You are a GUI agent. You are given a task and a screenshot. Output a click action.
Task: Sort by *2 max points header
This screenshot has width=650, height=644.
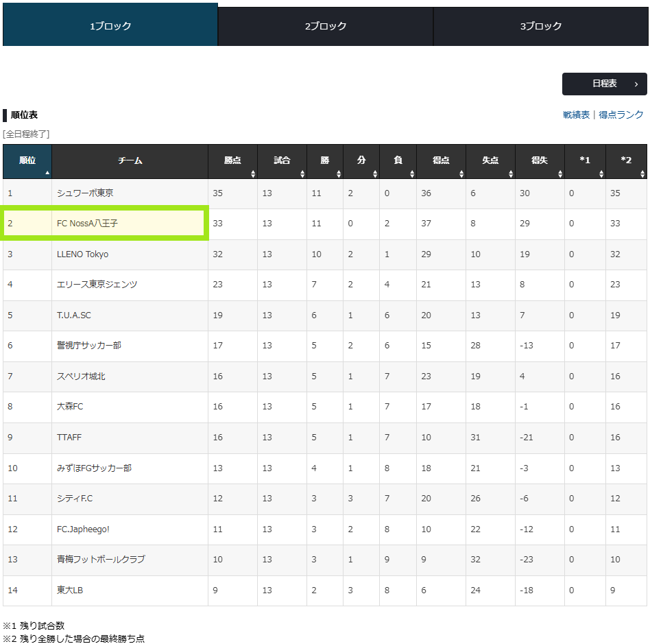[626, 161]
